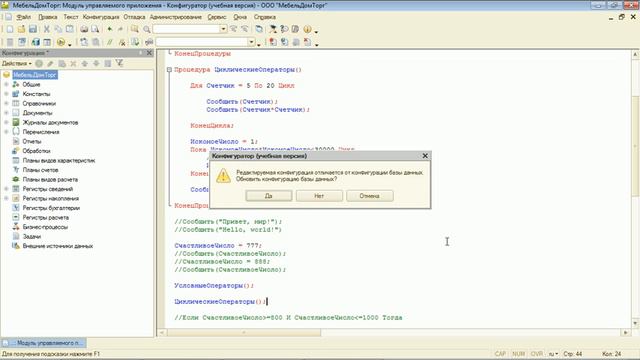Image resolution: width=640 pixels, height=360 pixels.
Task: Expand the Константы tree node
Action: pos(6,94)
